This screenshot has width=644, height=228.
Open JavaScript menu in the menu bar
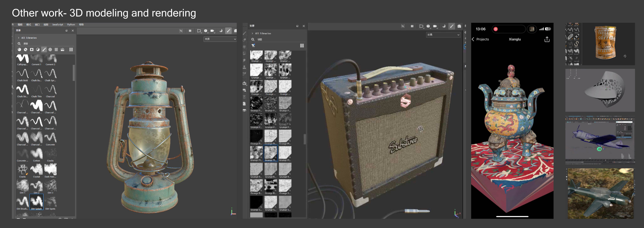coord(58,25)
